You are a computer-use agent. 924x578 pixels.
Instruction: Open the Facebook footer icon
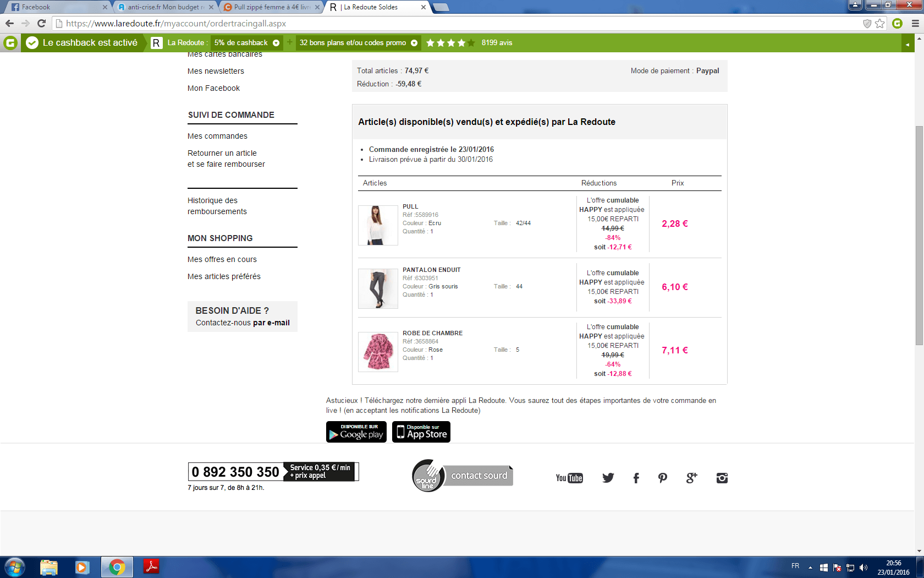tap(636, 478)
